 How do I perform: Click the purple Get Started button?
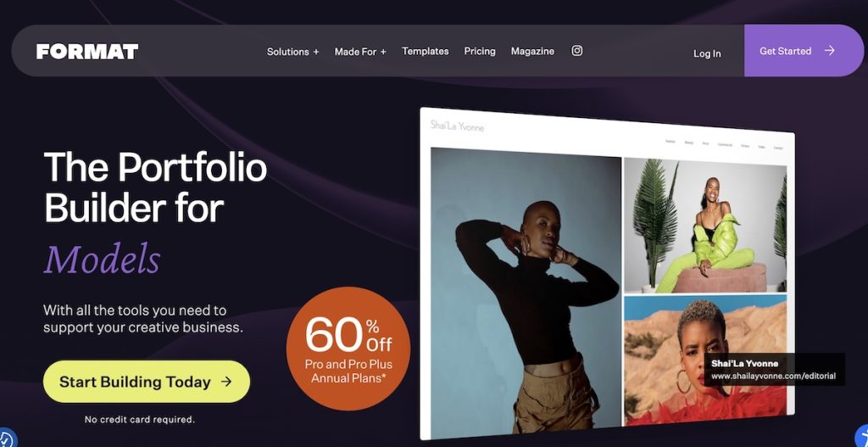804,50
